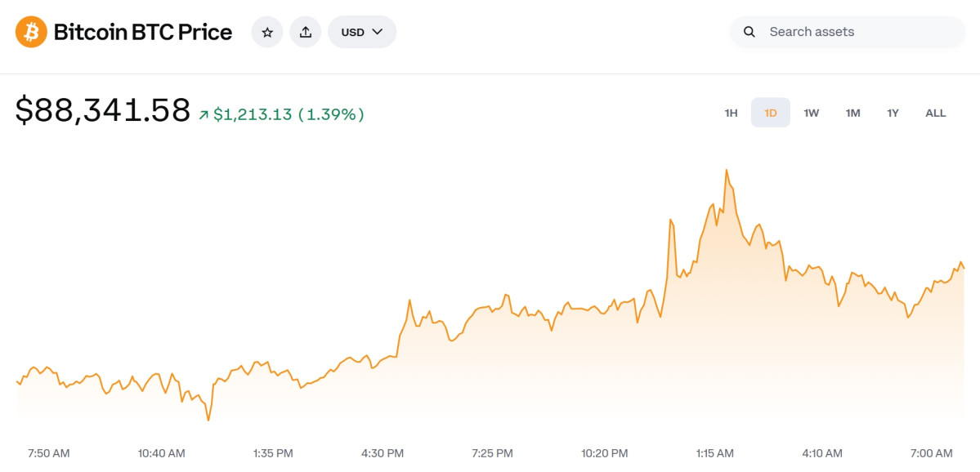980x472 pixels.
Task: Click the orange Bitcoin logo icon
Action: pyautogui.click(x=31, y=32)
